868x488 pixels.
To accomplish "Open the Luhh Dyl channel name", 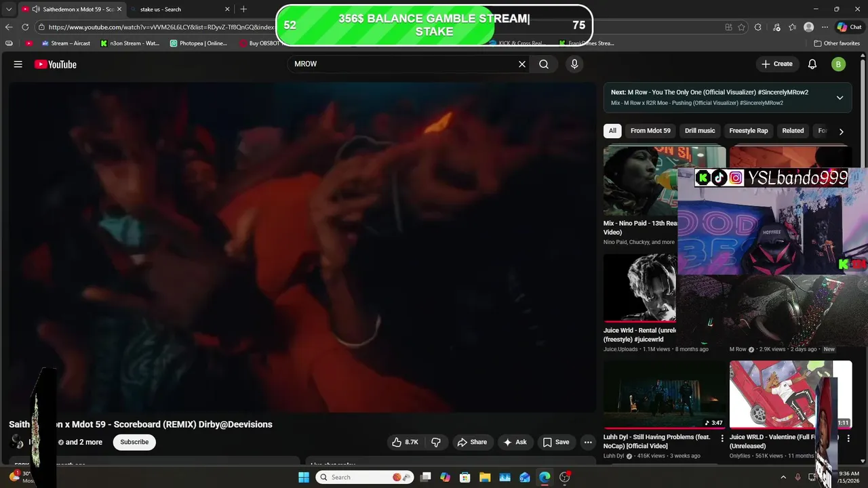I will pos(614,456).
